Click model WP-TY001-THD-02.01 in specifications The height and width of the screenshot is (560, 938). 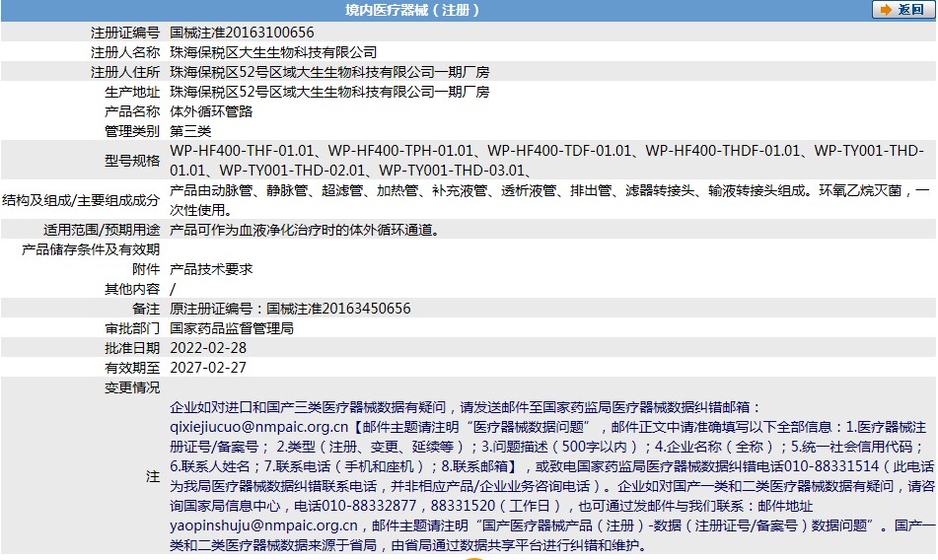click(x=292, y=171)
